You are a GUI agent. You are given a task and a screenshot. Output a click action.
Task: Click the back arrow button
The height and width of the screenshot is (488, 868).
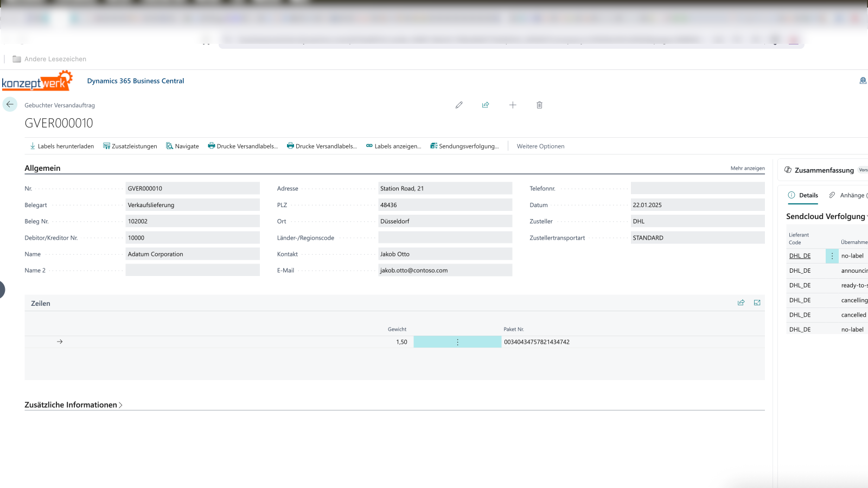pos(10,104)
